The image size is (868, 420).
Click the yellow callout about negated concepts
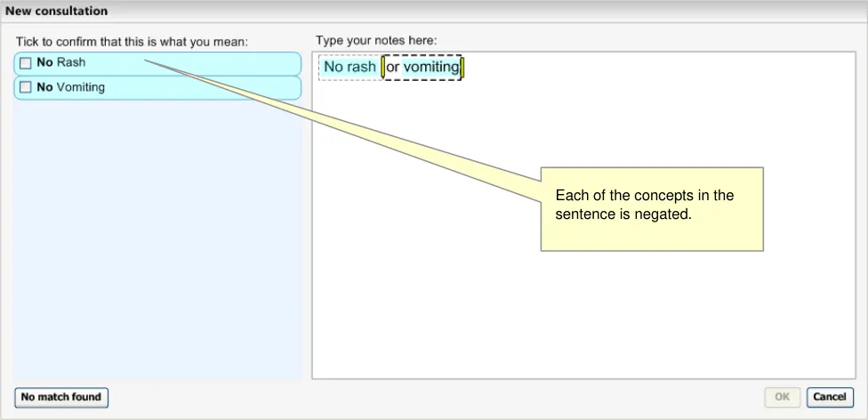(652, 209)
